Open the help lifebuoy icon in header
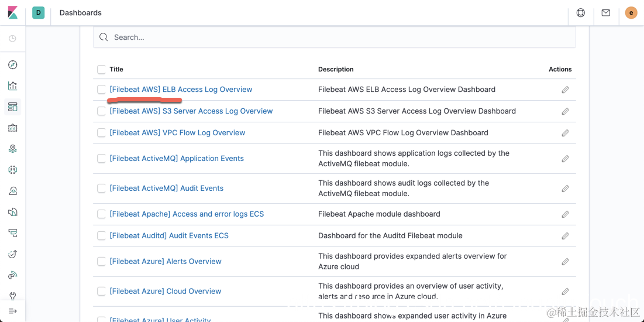 coord(581,13)
